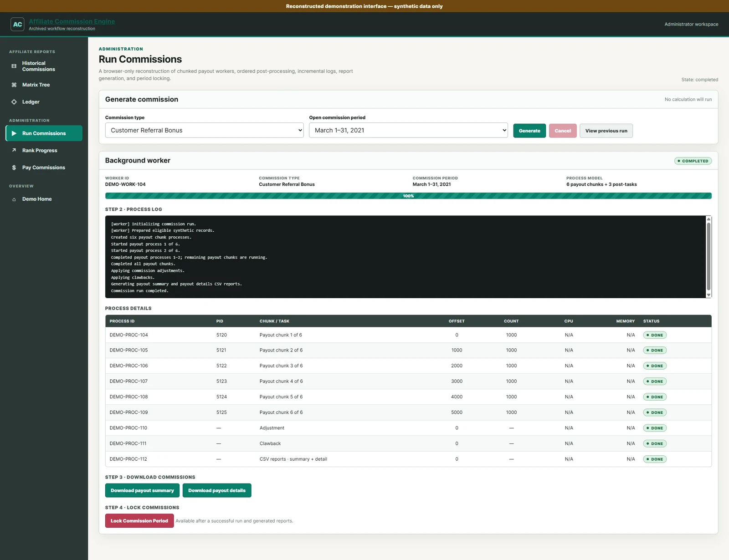Select the DEMO-PROC-108 process ID cell

(x=128, y=397)
